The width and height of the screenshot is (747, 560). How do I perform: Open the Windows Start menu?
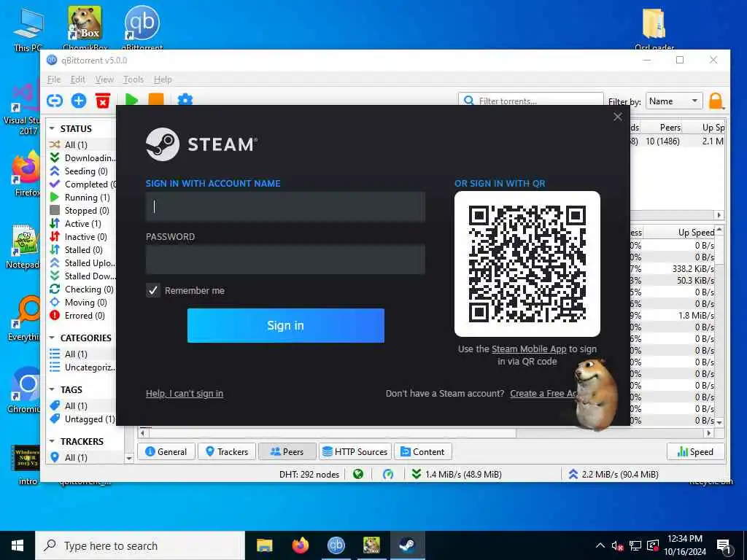(x=18, y=545)
